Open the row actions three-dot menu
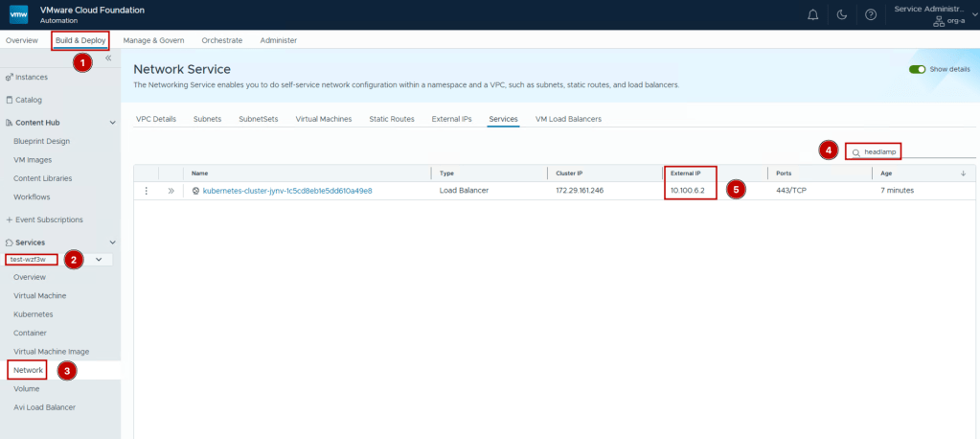Screen dimensions: 980x439 (x=147, y=191)
